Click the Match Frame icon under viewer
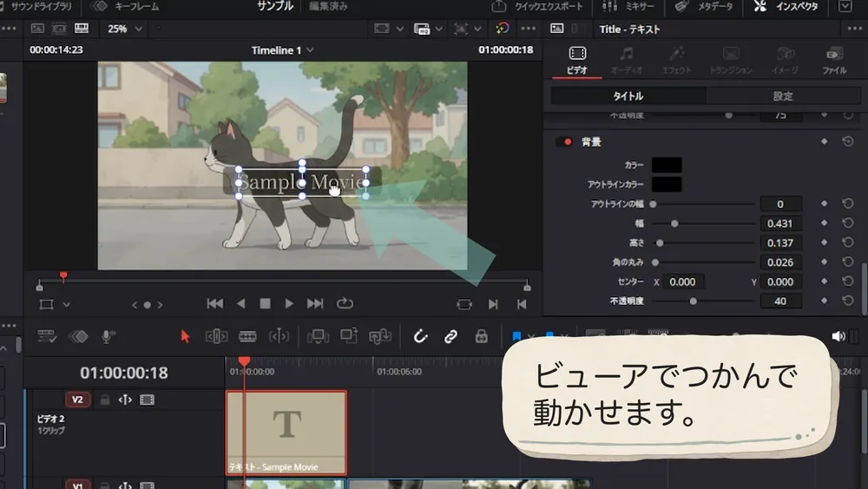The image size is (868, 489). point(464,304)
